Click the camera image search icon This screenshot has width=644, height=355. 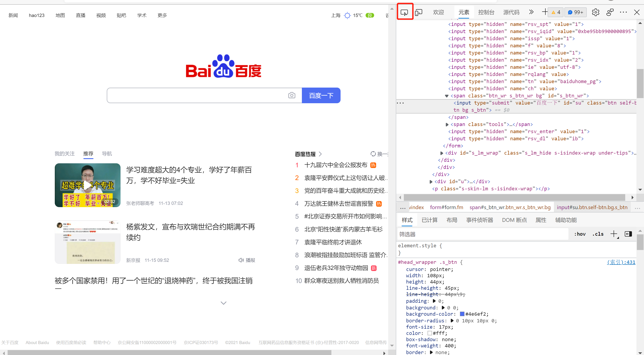[x=292, y=95]
